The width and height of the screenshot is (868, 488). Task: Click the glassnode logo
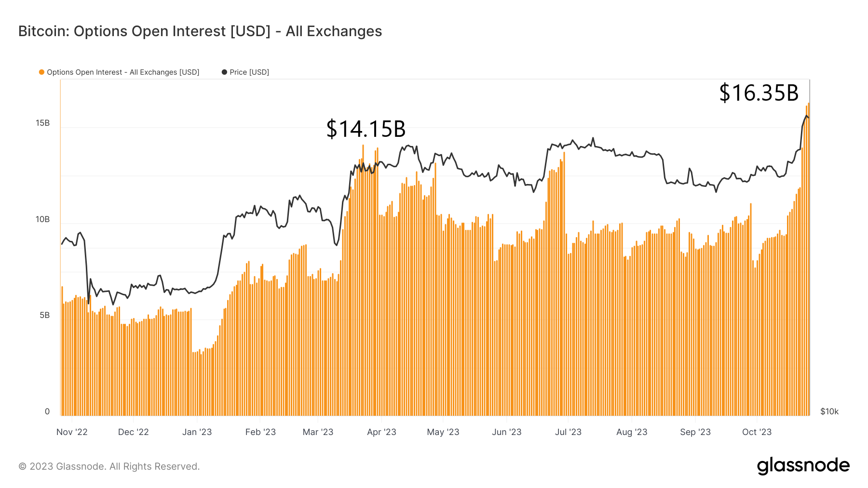tap(803, 466)
